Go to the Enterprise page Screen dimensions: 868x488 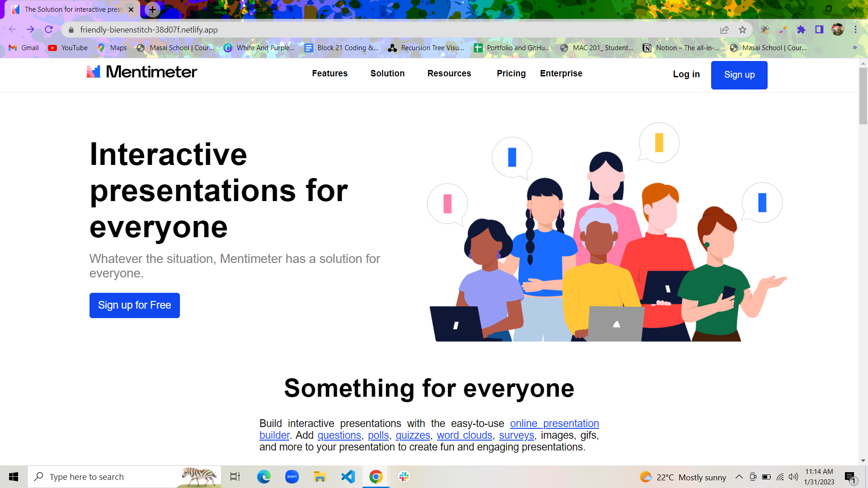(x=561, y=73)
